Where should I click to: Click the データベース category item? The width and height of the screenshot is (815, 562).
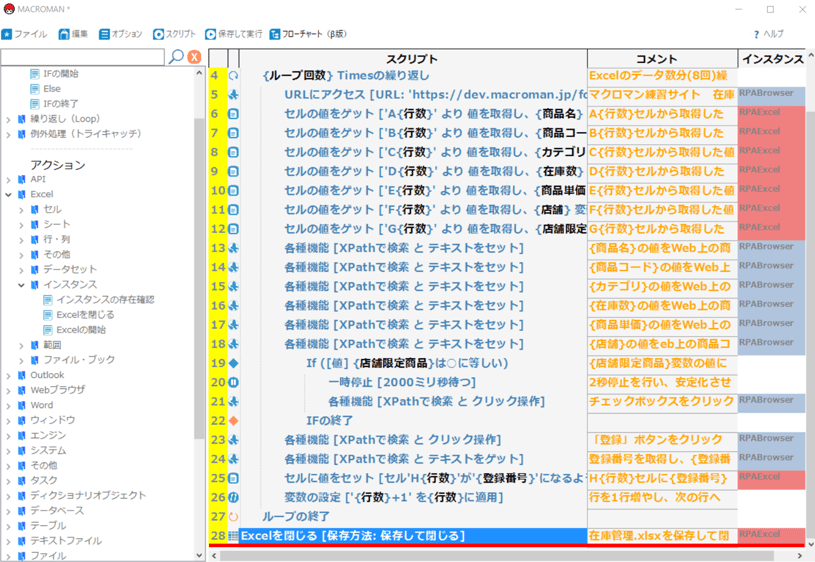[57, 511]
